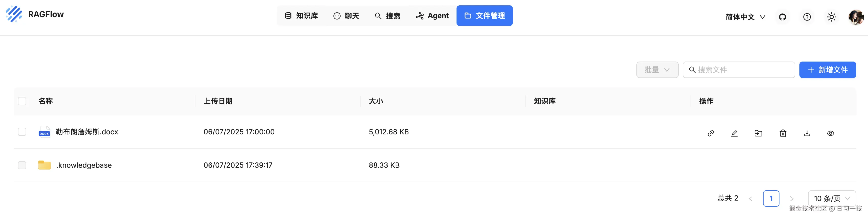Select the checkbox for 勒布朗詹姆斯.docx row
The image size is (868, 218).
coord(22,132)
